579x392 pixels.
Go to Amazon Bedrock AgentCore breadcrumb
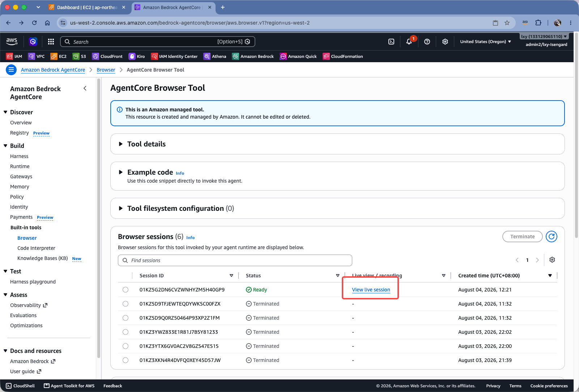coord(53,70)
